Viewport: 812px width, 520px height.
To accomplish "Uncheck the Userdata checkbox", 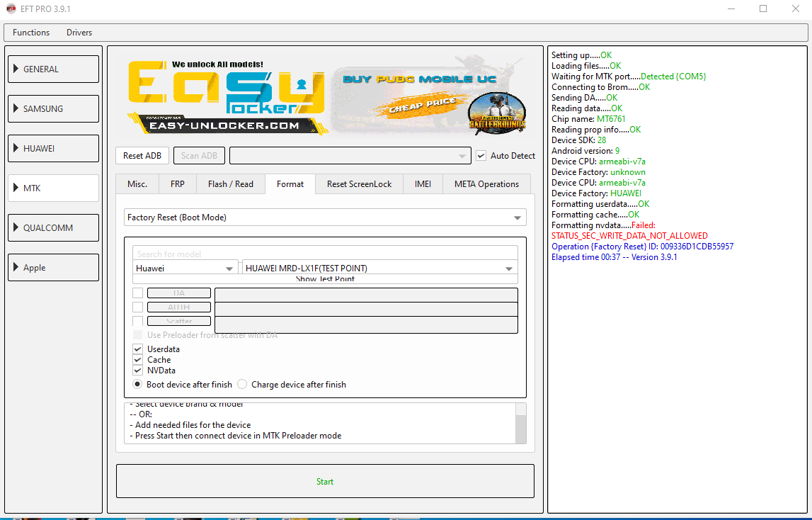I will pos(138,349).
